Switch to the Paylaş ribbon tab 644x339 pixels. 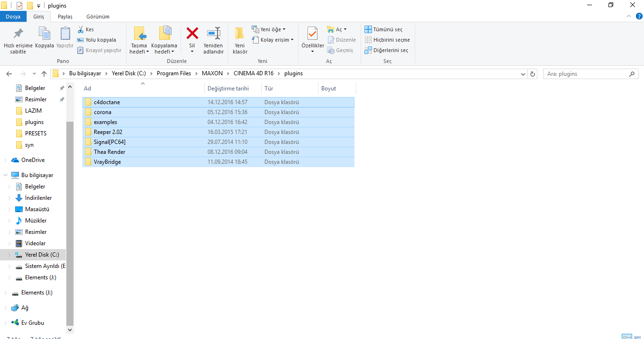coord(65,17)
